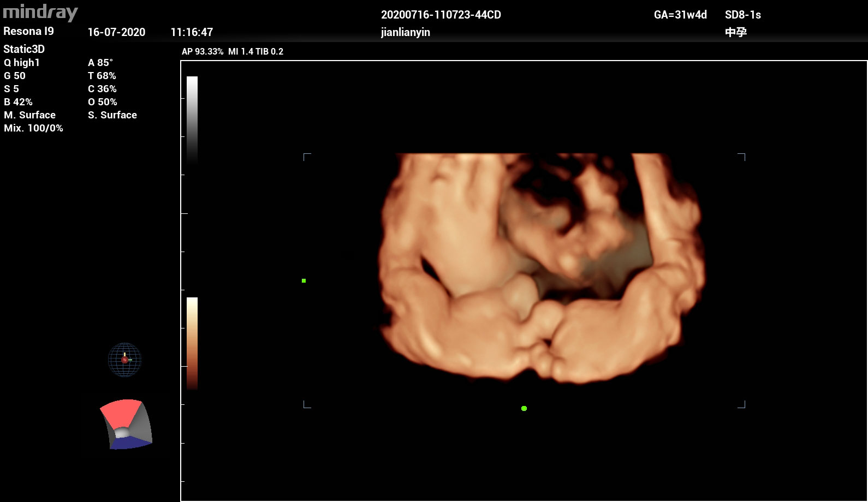Select the S. Surface render parameter
The height and width of the screenshot is (502, 868).
coord(112,115)
